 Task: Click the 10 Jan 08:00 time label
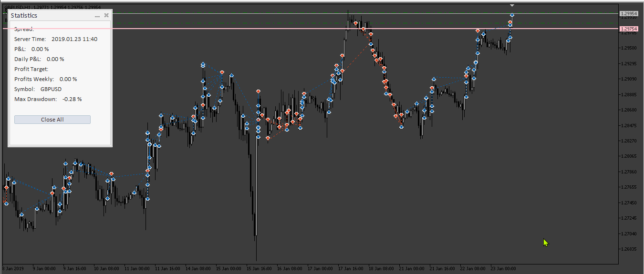[x=106, y=269]
